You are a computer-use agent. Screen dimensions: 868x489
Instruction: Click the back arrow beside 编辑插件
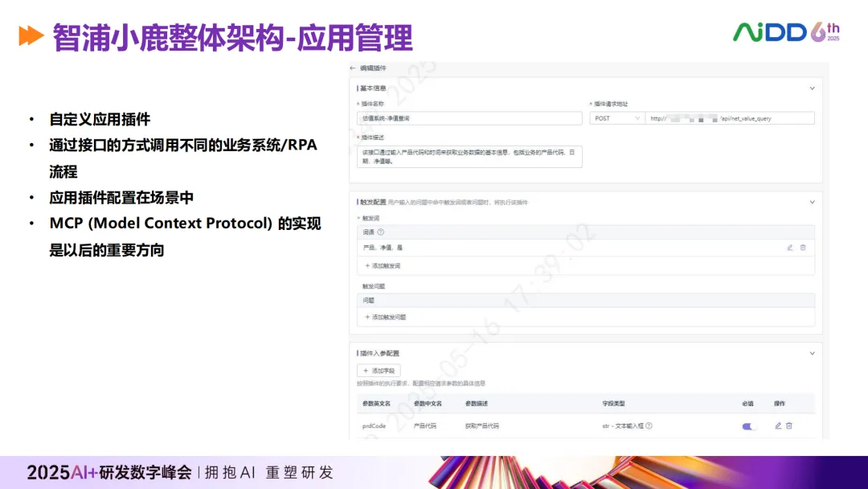pos(353,68)
